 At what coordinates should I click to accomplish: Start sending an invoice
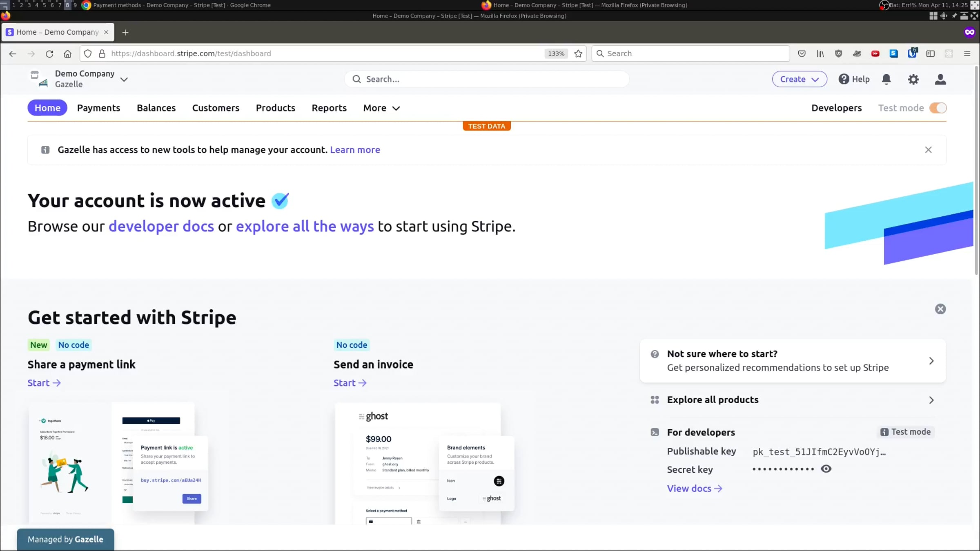click(x=350, y=383)
